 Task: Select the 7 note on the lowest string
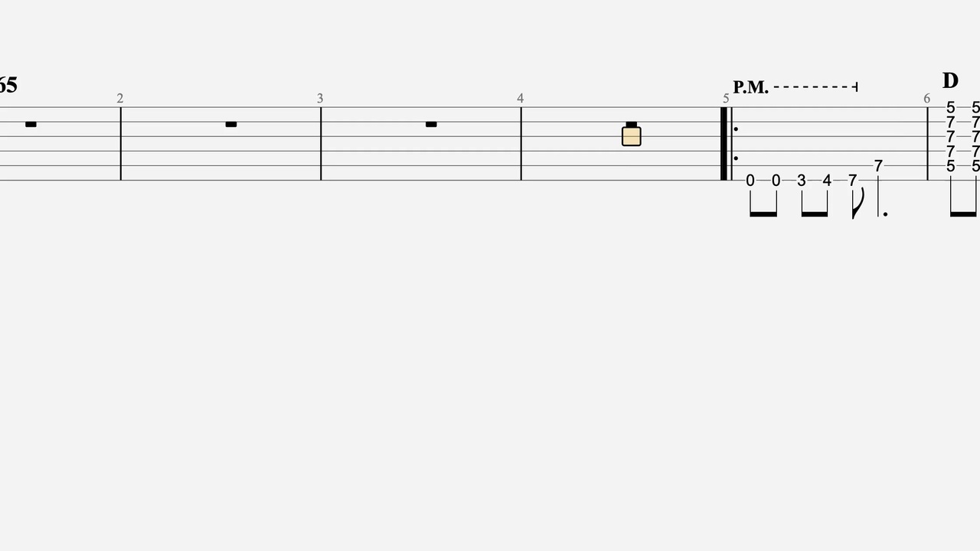point(853,181)
